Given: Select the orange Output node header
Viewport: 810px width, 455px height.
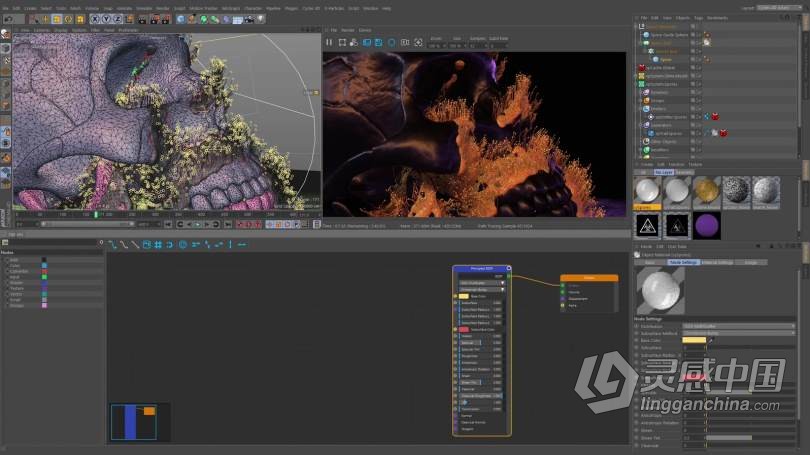Looking at the screenshot, I should point(589,278).
